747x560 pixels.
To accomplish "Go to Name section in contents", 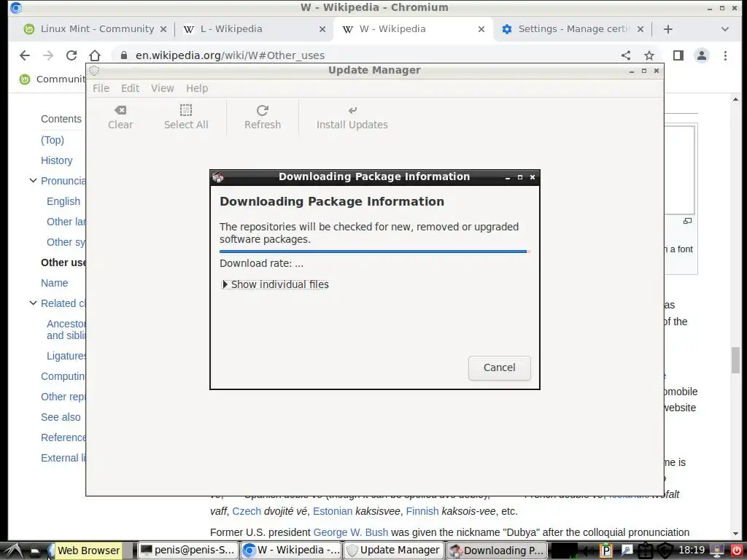I will pos(54,283).
